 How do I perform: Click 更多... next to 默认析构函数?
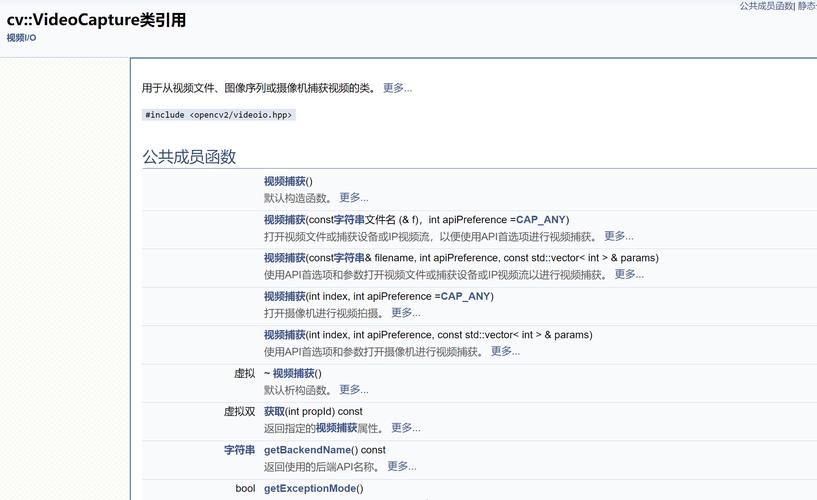354,390
